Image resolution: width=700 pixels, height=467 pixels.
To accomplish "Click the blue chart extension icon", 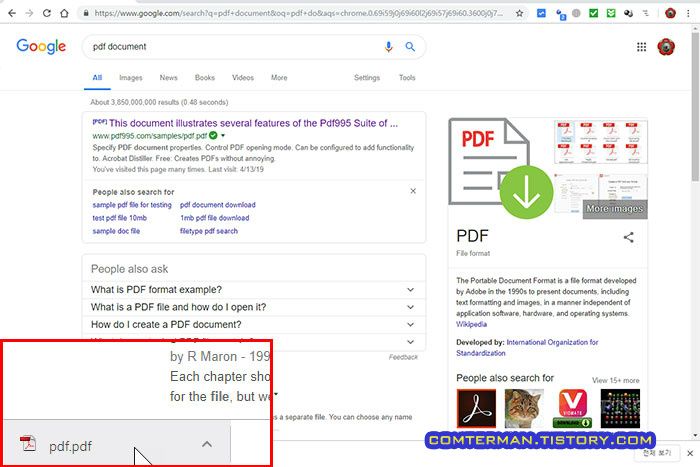I will 541,13.
